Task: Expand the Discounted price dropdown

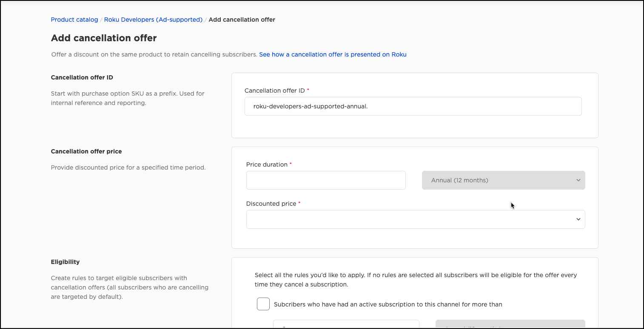Action: [415, 219]
